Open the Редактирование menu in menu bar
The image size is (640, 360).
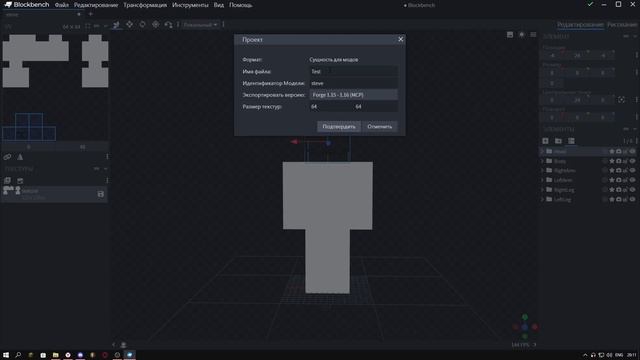96,5
